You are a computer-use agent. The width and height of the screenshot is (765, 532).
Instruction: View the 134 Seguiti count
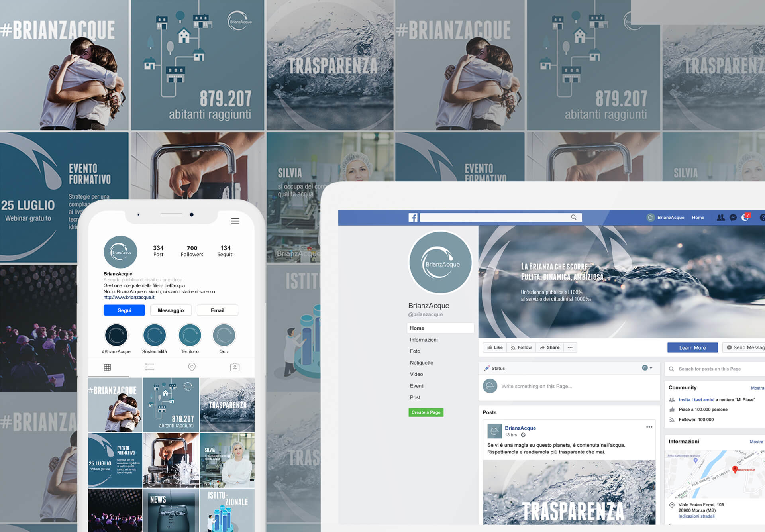pyautogui.click(x=225, y=251)
